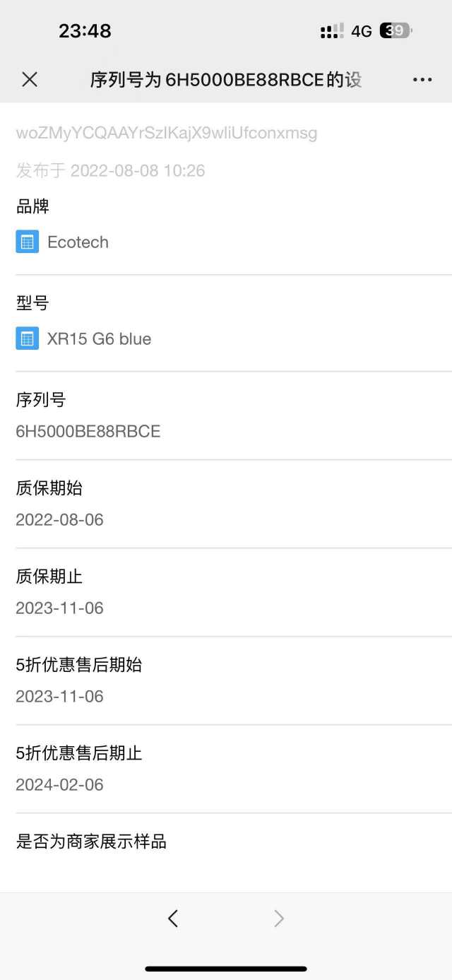The image size is (452, 980).
Task: Tap the table icon beside Ecotech
Action: point(27,242)
